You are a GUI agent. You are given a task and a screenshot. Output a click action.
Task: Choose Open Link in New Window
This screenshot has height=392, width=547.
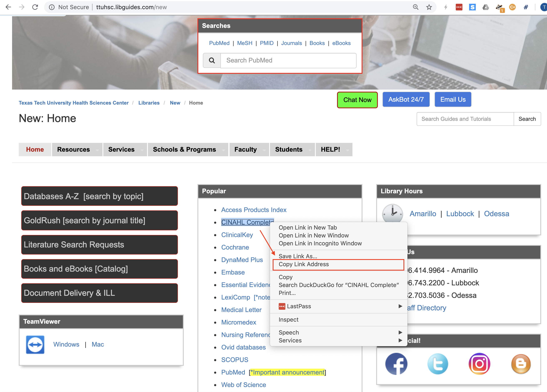(338, 235)
